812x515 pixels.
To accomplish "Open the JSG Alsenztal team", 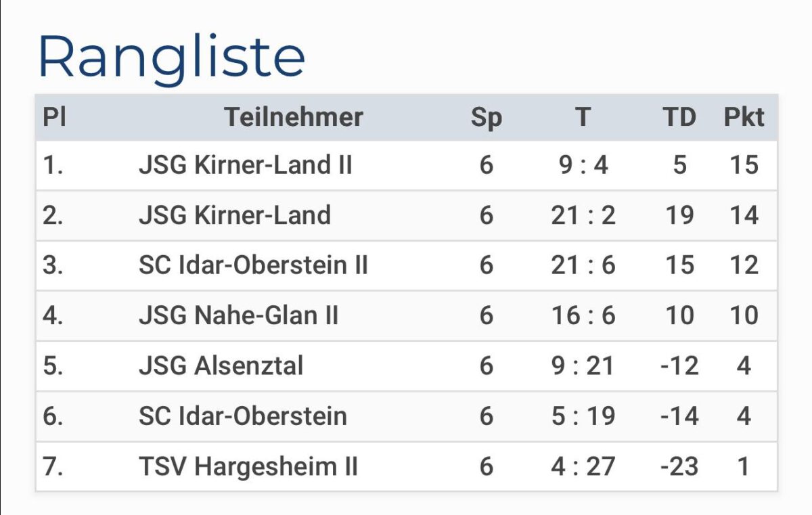I will pos(221,366).
